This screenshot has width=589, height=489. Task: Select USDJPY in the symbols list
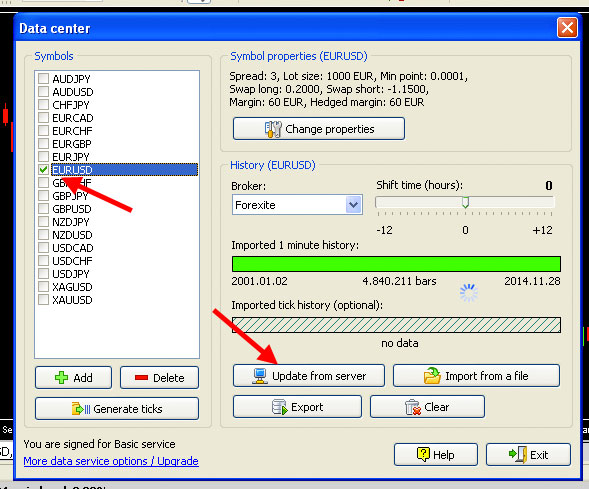click(71, 274)
